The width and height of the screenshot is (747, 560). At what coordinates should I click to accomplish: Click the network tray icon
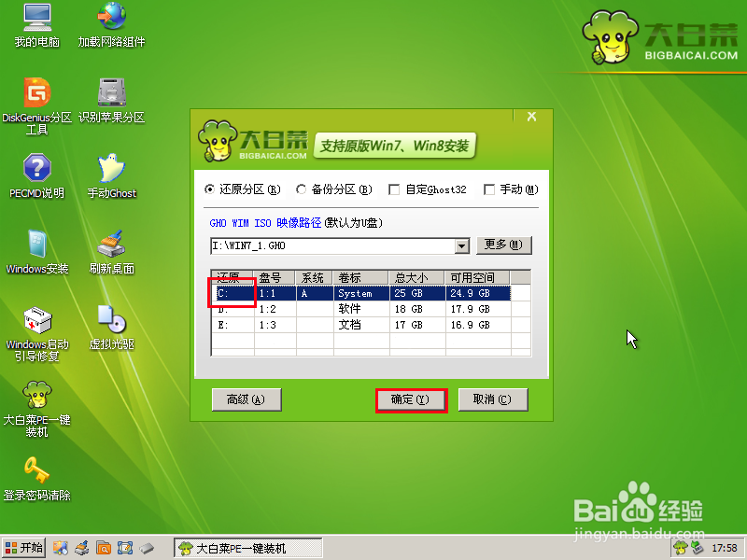(x=698, y=548)
